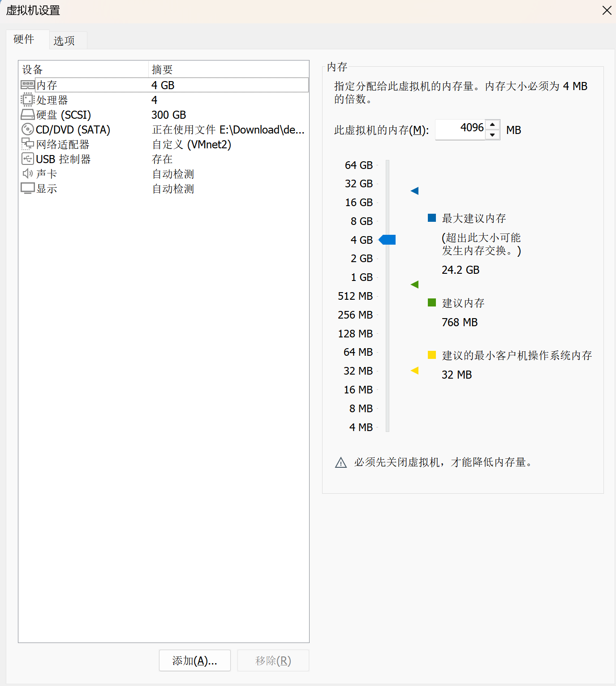Click the 300 GB summary value

coord(169,115)
